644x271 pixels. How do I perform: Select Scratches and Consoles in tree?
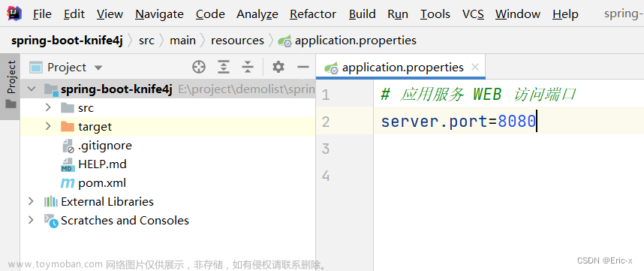[168, 221]
